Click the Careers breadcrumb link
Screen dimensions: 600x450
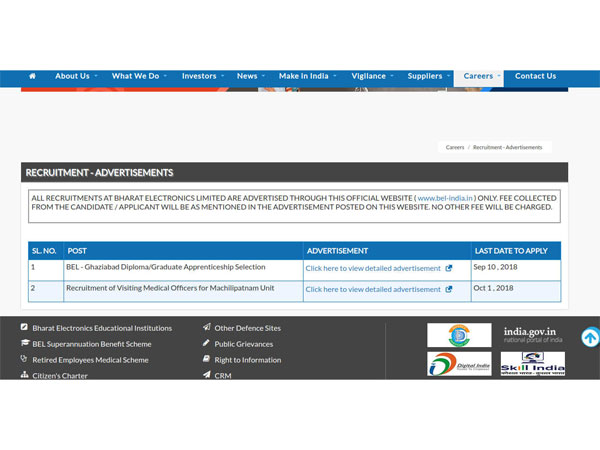[x=455, y=147]
